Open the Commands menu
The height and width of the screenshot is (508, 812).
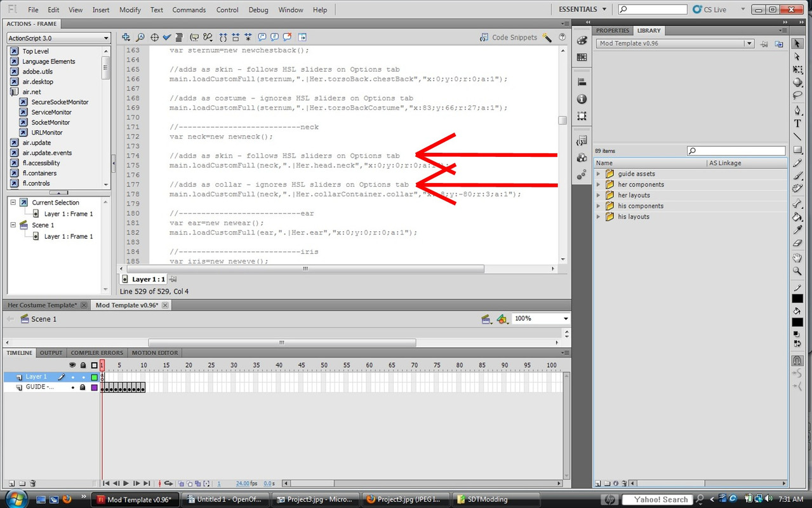[189, 10]
